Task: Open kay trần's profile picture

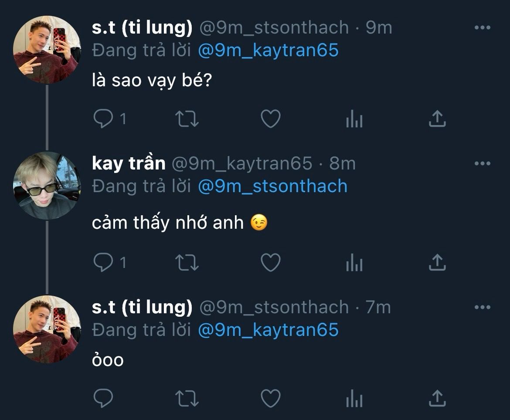Action: click(47, 185)
